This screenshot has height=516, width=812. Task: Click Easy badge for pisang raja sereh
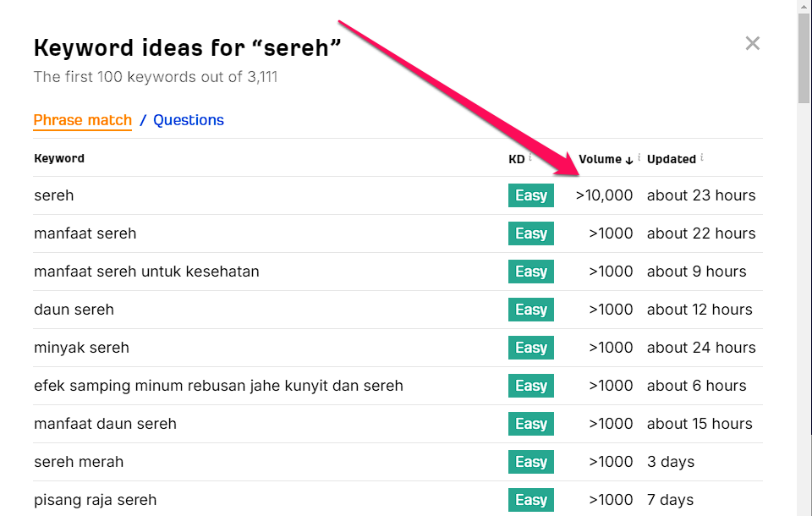tap(531, 500)
